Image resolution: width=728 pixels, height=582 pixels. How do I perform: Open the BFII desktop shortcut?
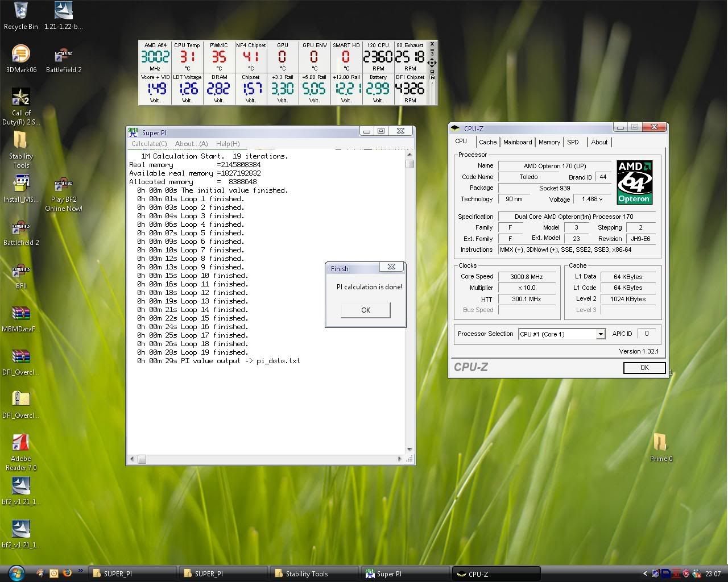coord(21,275)
